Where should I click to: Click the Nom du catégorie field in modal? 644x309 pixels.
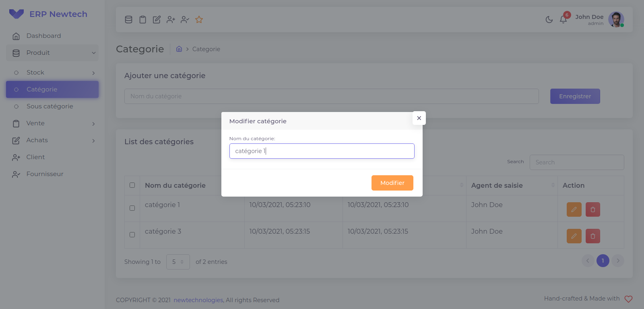(322, 151)
